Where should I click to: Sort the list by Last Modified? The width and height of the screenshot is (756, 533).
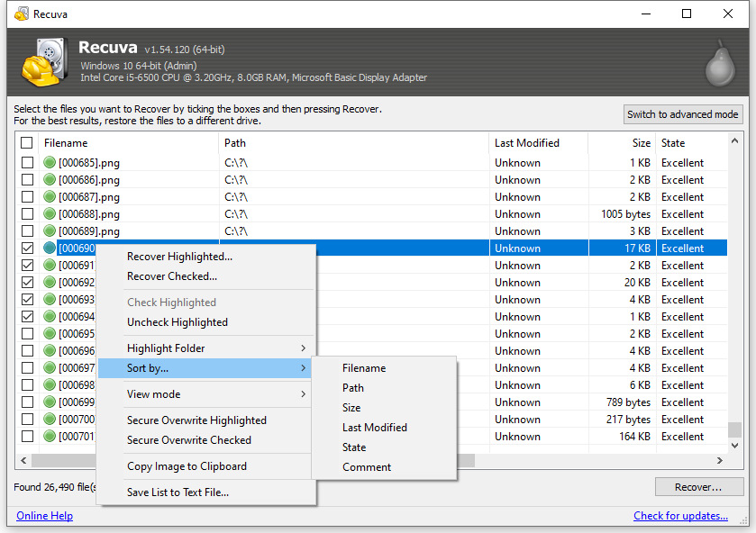pyautogui.click(x=374, y=428)
